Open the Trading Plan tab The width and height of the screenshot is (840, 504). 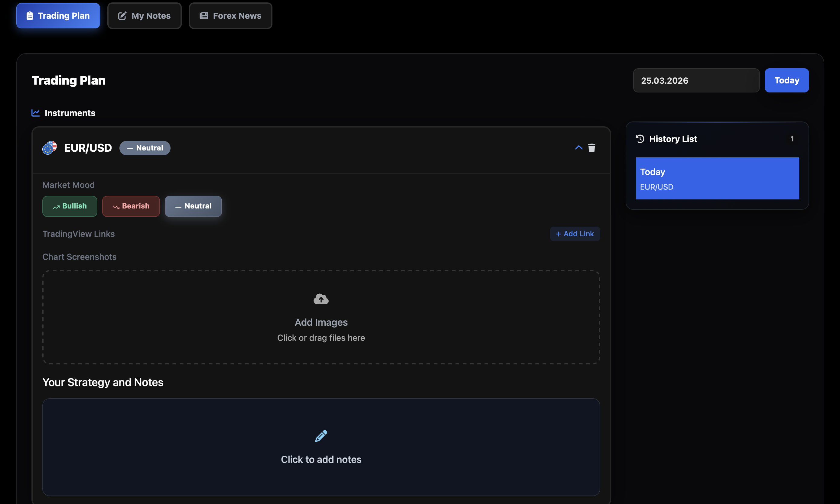coord(58,16)
